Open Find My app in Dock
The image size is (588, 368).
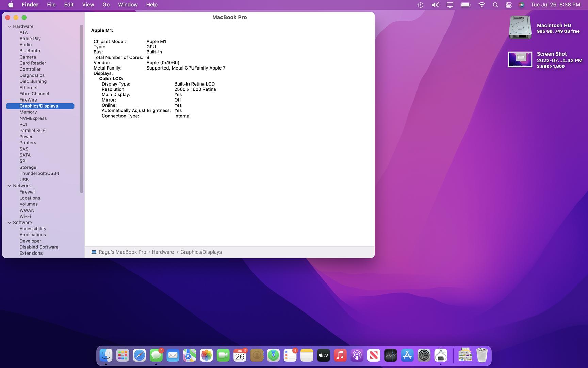pyautogui.click(x=273, y=355)
